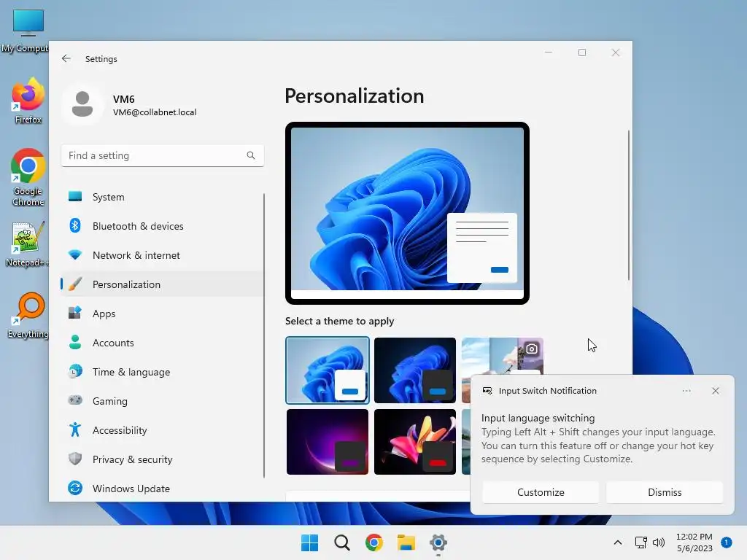
Task: Click the Input Switch Notification title icon
Action: tap(487, 391)
